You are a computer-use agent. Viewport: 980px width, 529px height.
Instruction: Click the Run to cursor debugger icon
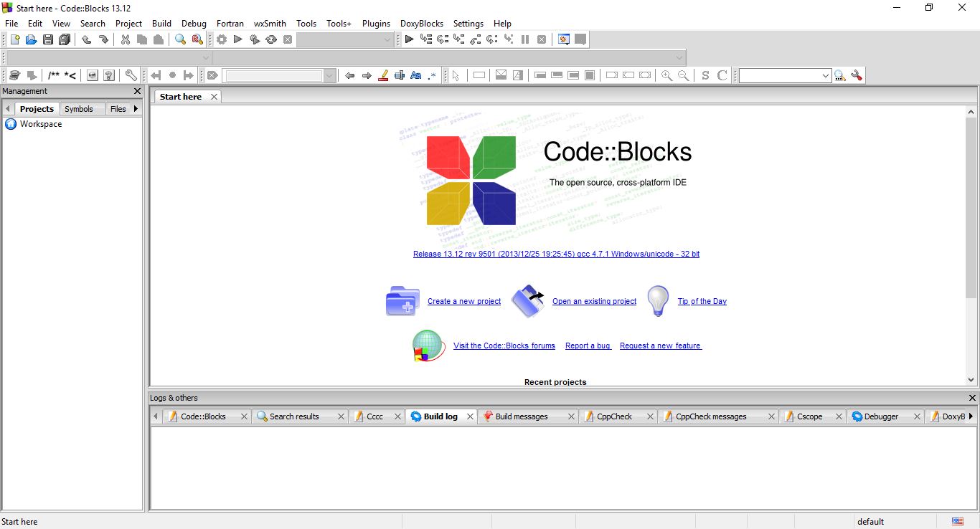click(426, 39)
